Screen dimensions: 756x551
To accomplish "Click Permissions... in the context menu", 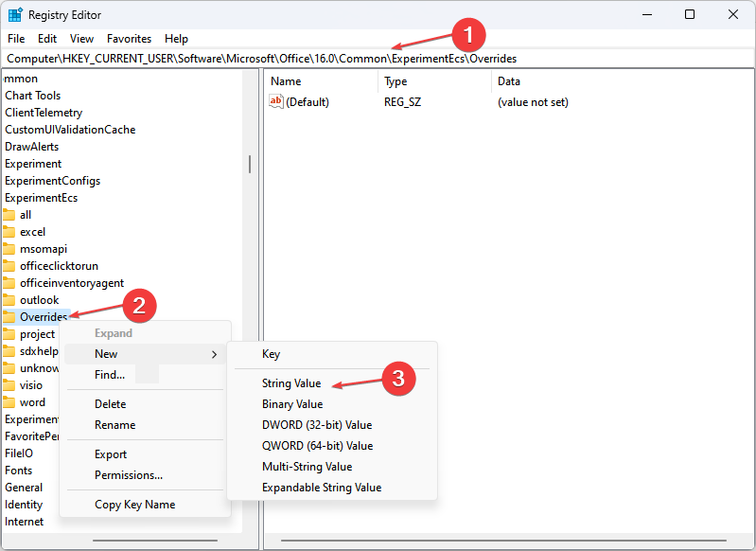I will click(x=129, y=475).
